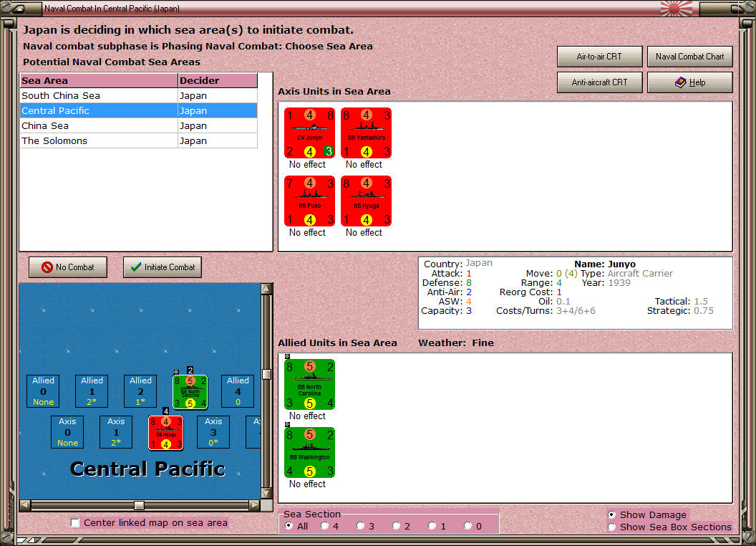Click the map scroll right arrow
This screenshot has width=756, height=546.
pos(255,505)
